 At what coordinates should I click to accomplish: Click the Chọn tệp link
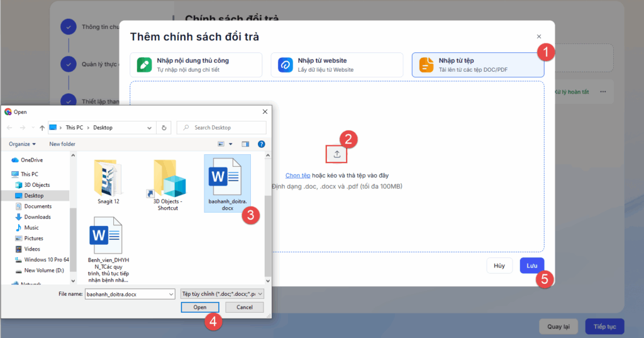coord(297,176)
